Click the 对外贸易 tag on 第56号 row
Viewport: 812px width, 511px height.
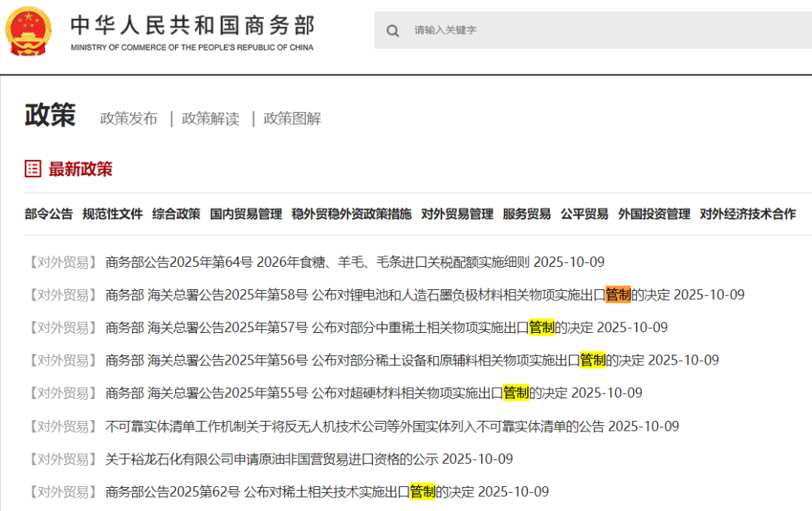[x=63, y=360]
